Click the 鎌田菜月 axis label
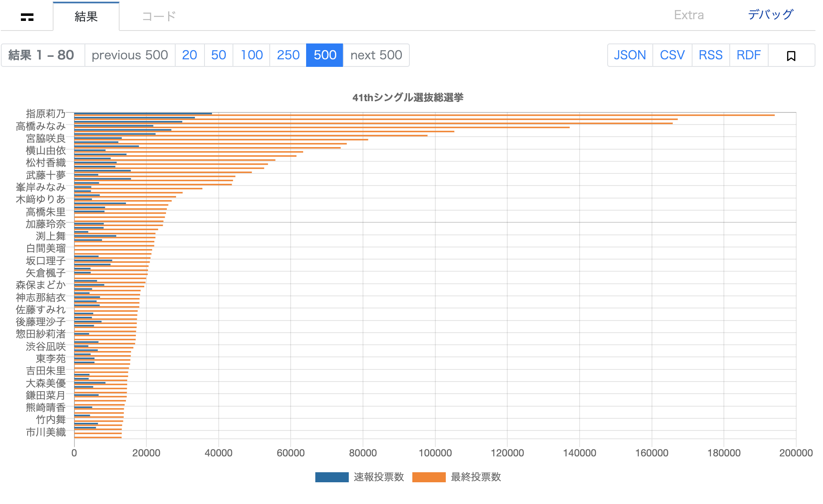 coord(46,395)
